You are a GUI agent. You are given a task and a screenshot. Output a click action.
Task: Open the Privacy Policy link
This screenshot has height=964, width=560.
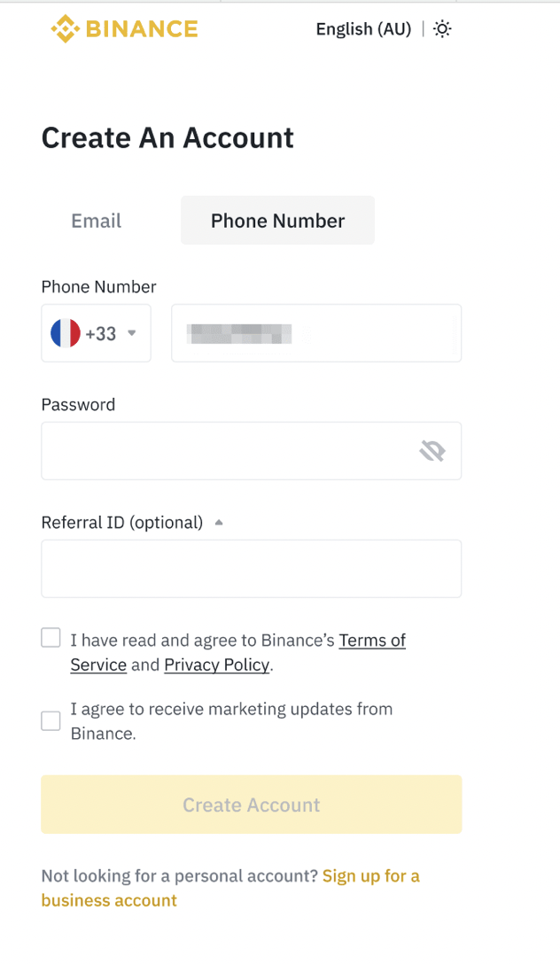(217, 665)
